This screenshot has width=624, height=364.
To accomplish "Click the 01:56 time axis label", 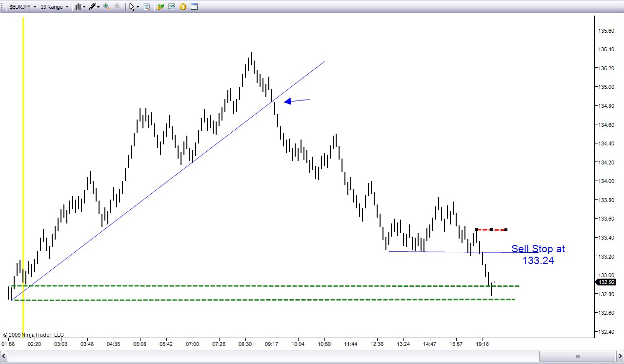I will 8,344.
